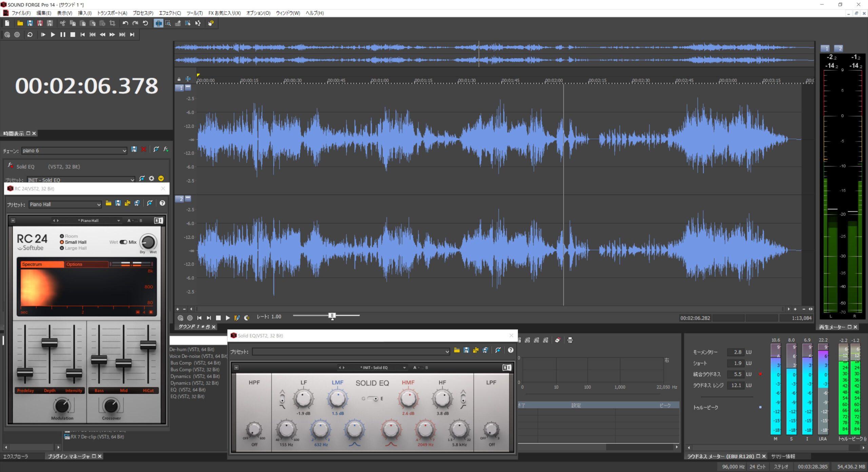Toggle G/E switch in Solid EQ
The height and width of the screenshot is (472, 868).
pyautogui.click(x=372, y=399)
